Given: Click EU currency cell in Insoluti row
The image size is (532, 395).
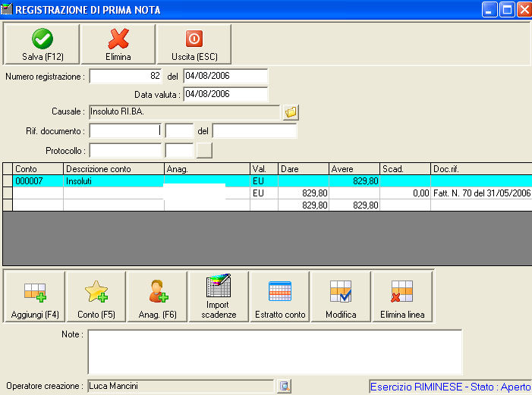Looking at the screenshot, I should 264,181.
